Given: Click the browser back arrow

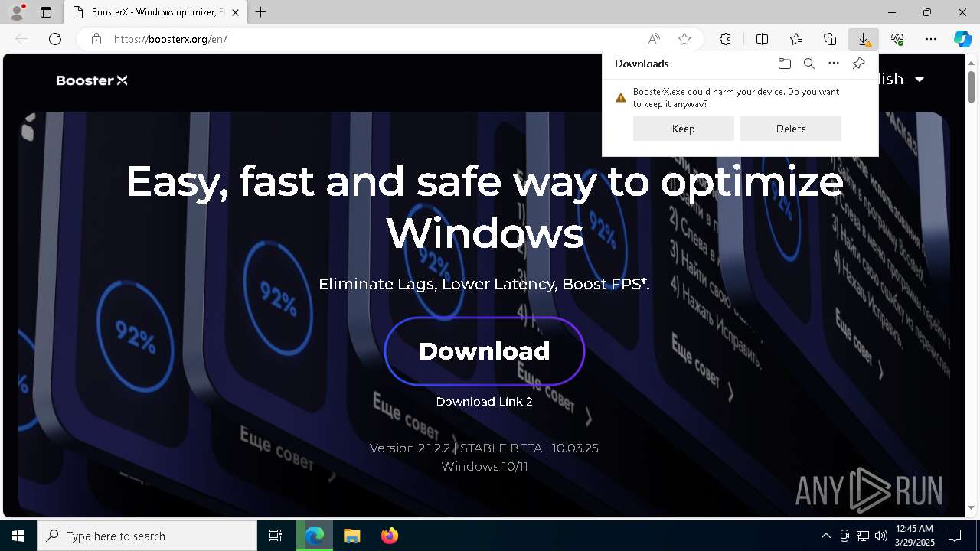Looking at the screenshot, I should tap(21, 39).
